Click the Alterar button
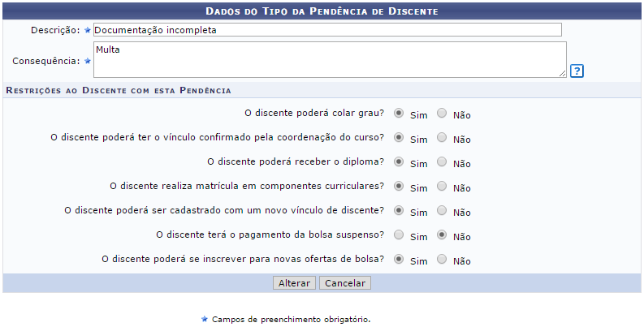644x327 pixels. point(294,283)
